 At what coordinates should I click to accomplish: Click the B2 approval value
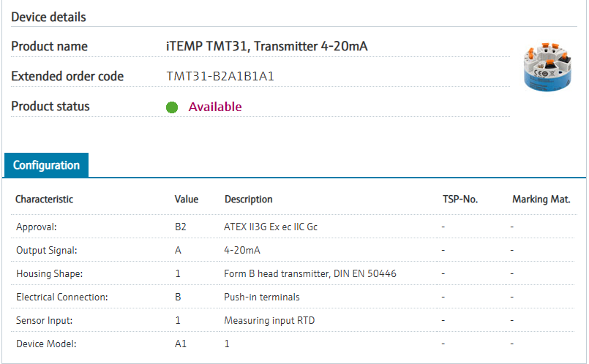pyautogui.click(x=181, y=227)
